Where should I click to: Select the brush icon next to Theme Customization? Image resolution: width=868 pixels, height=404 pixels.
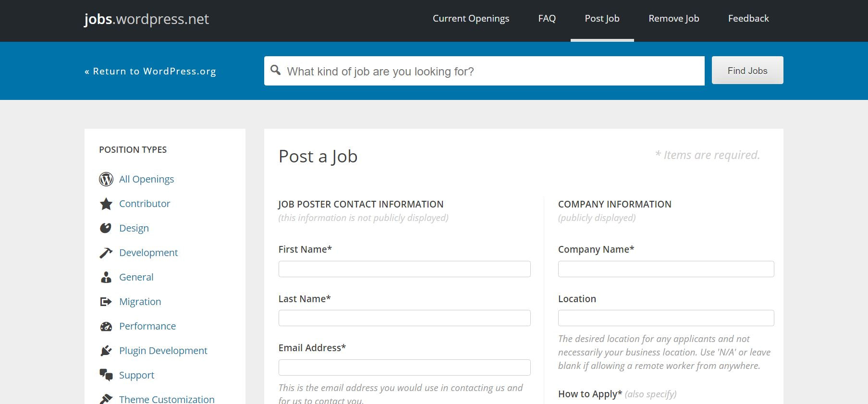click(x=106, y=398)
